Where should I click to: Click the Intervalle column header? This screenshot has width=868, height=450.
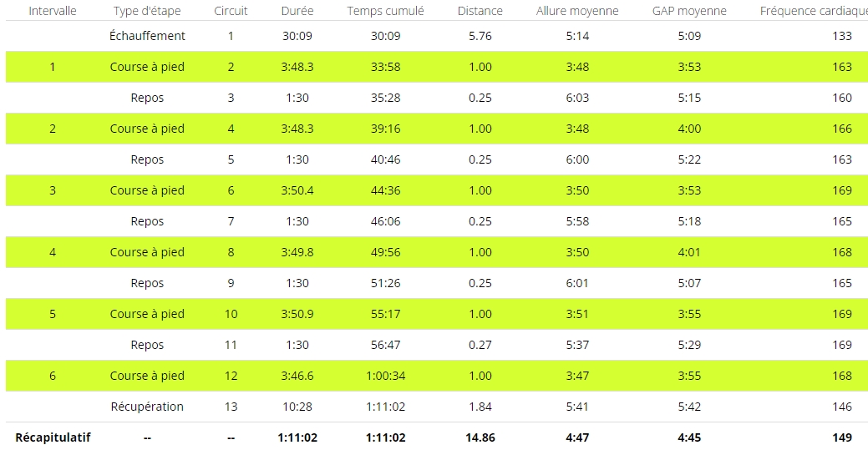53,11
